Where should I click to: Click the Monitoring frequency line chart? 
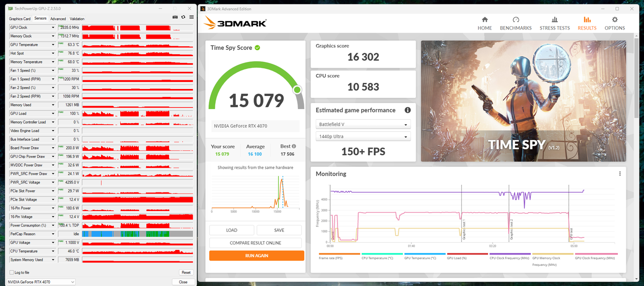[x=472, y=214]
